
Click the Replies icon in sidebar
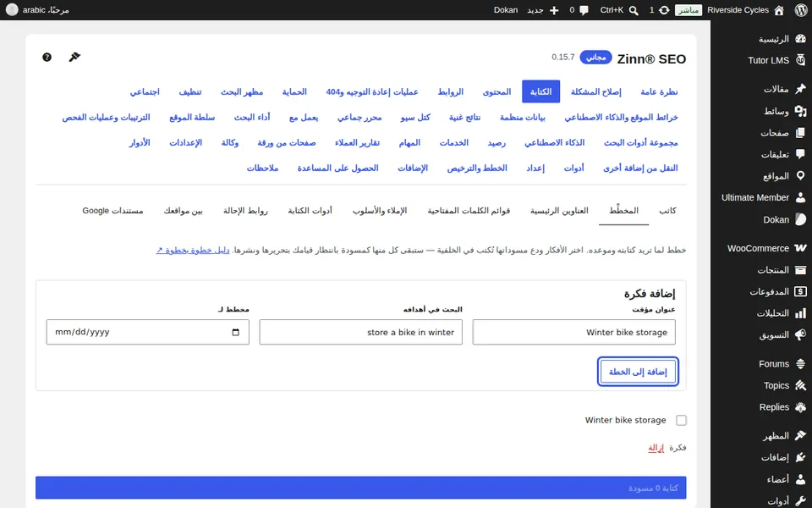click(x=801, y=407)
